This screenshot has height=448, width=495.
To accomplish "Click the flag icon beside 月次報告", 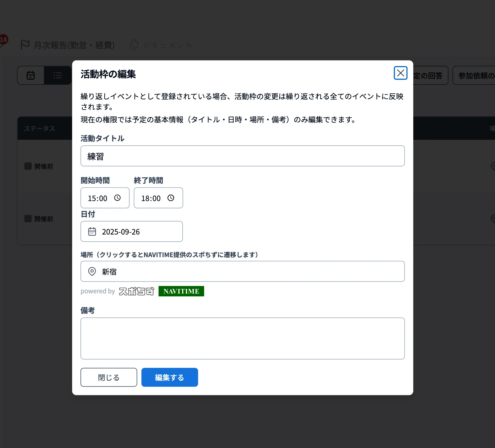I will (x=25, y=45).
